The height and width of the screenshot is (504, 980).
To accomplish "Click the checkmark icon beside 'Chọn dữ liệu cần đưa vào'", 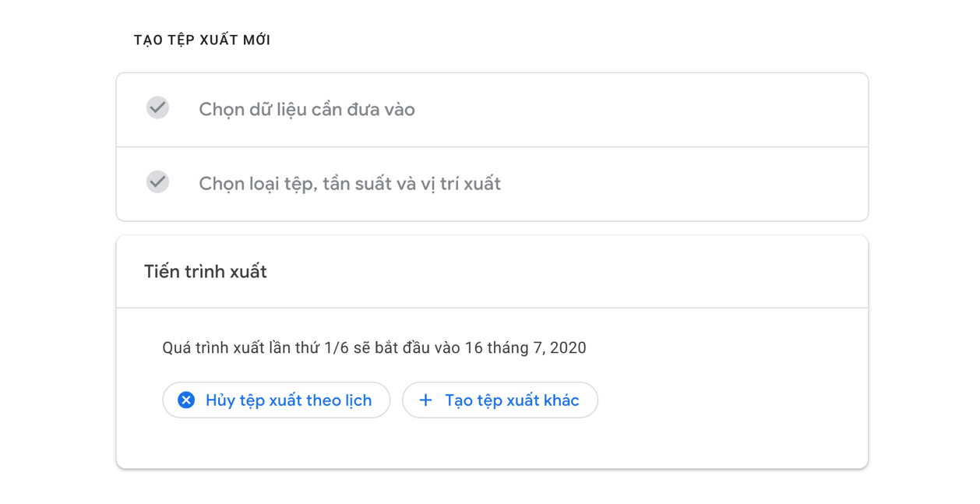I will point(157,107).
